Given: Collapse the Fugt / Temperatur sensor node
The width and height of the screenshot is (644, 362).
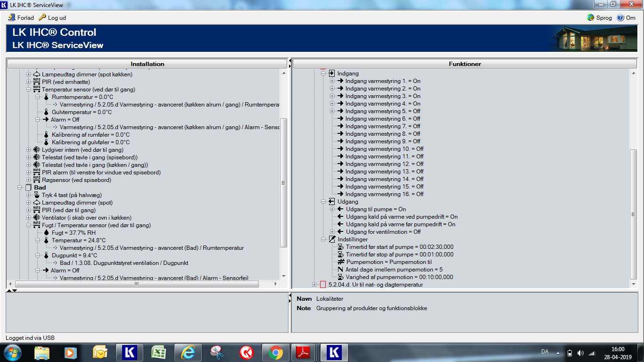Looking at the screenshot, I should click(28, 225).
